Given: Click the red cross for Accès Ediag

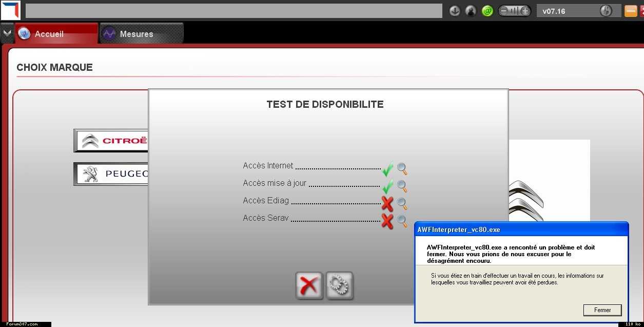Looking at the screenshot, I should tap(387, 204).
